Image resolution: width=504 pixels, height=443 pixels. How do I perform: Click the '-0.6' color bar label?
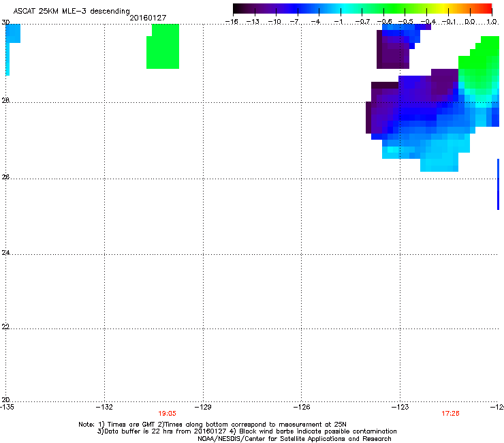pos(384,22)
